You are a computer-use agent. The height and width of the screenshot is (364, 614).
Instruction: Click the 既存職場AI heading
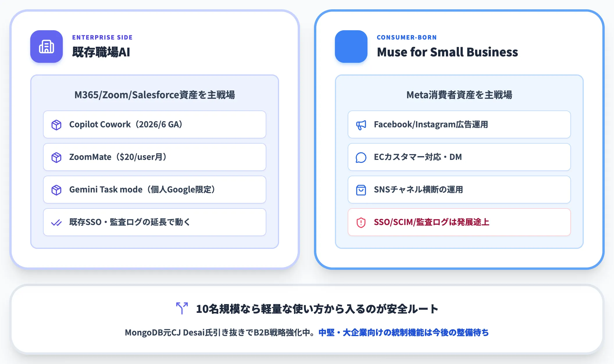(x=101, y=52)
